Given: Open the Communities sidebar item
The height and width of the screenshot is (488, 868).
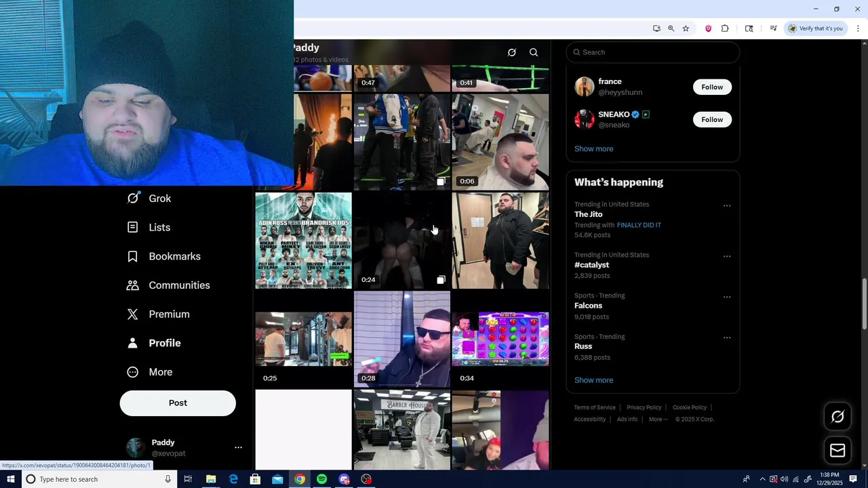Looking at the screenshot, I should (169, 285).
